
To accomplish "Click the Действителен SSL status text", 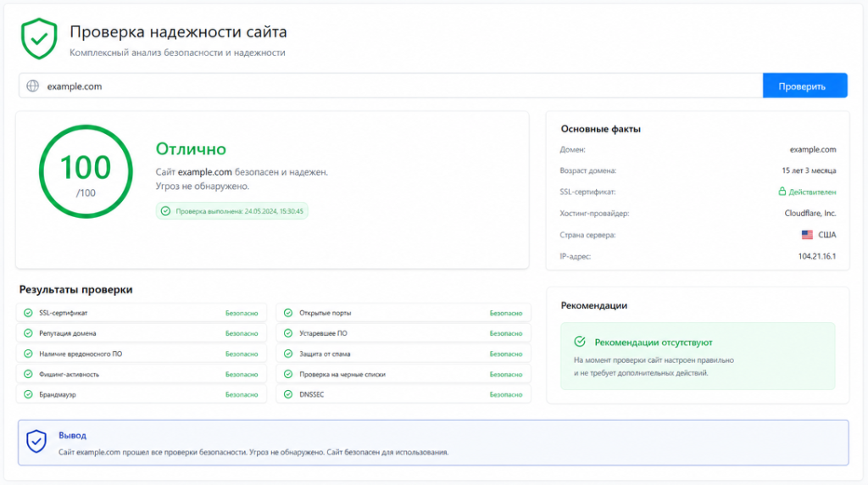I will (812, 192).
